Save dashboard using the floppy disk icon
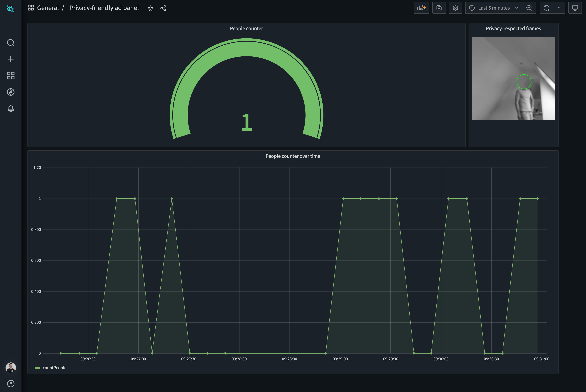 439,8
